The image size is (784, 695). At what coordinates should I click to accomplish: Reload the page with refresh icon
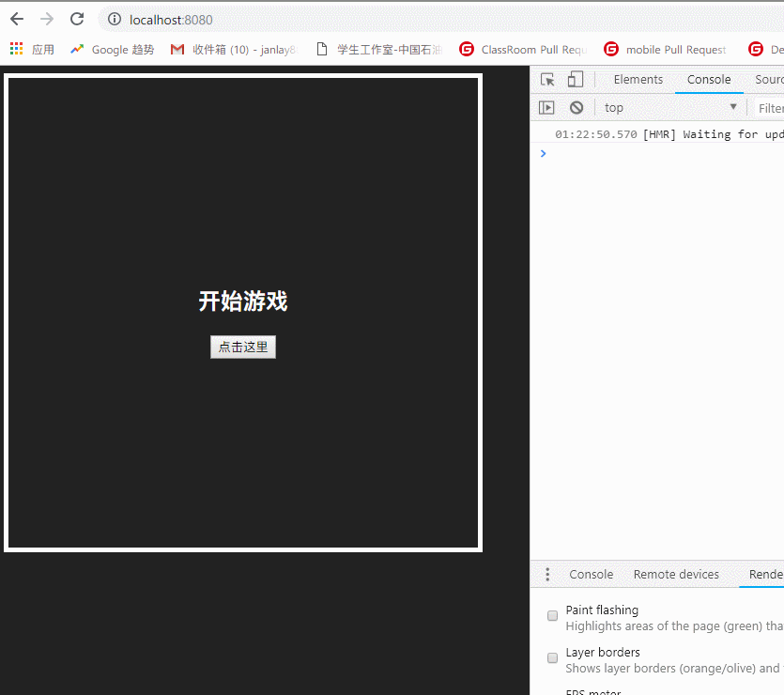(x=76, y=20)
